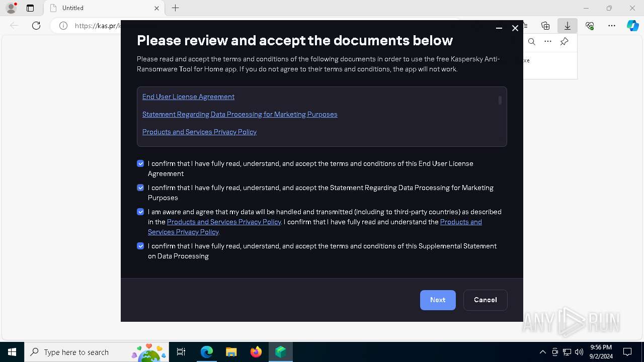This screenshot has width=644, height=362.
Task: Click the new tab plus button
Action: click(x=175, y=8)
